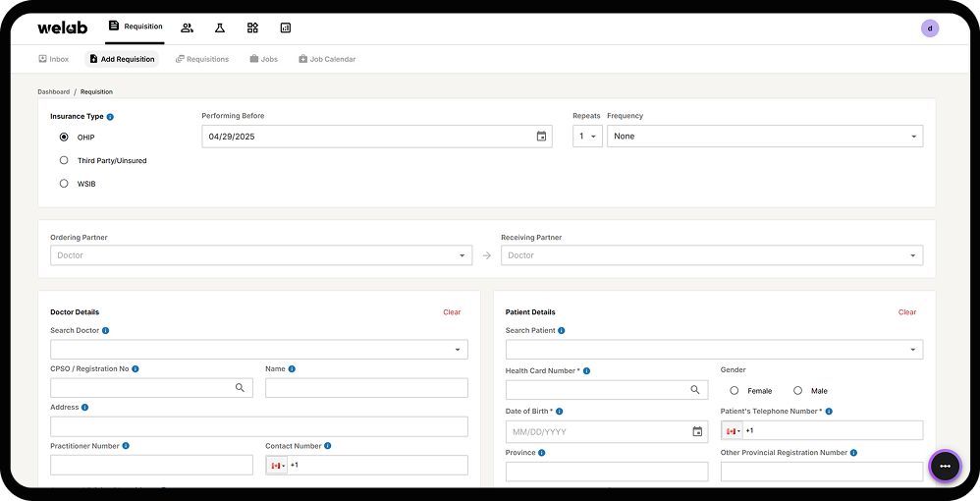980x501 pixels.
Task: Open the Job Calendar tab
Action: click(x=328, y=59)
